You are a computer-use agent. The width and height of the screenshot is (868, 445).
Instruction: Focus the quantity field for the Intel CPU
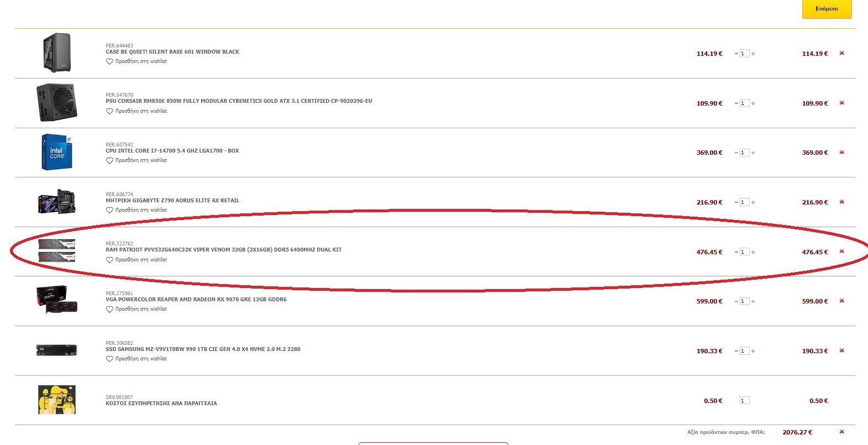[x=745, y=153]
